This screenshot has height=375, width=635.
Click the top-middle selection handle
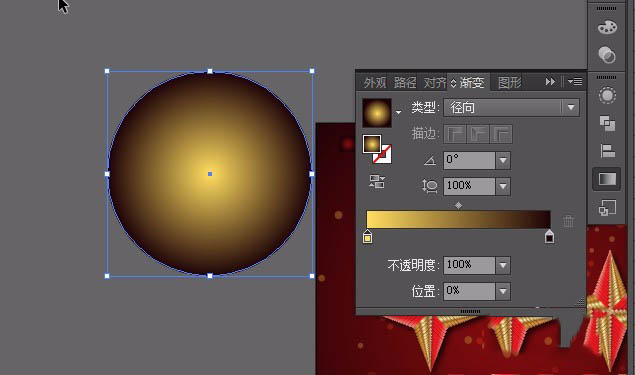pos(210,71)
